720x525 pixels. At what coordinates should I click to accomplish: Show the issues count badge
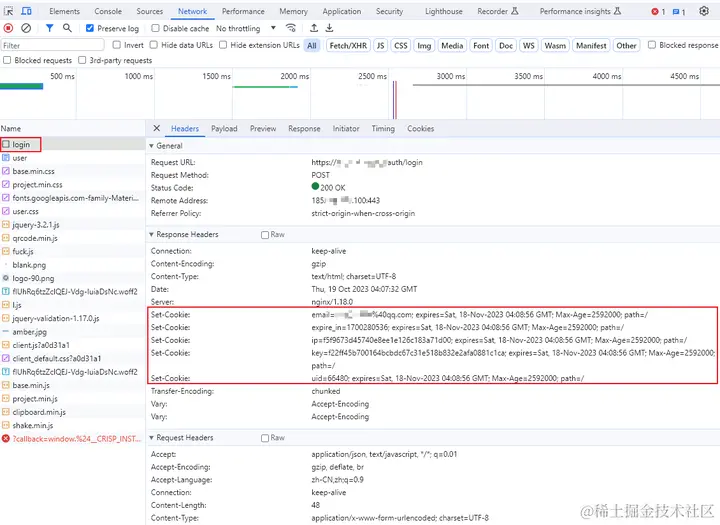(679, 11)
